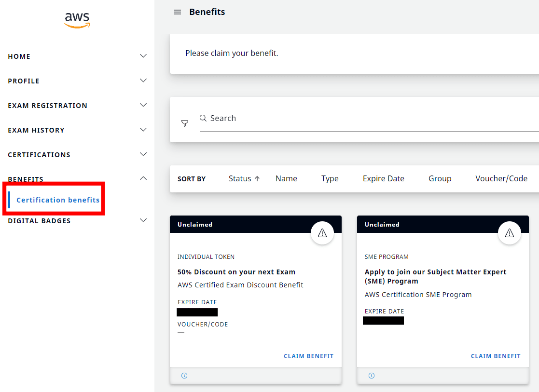539x392 pixels.
Task: Click the AWS logo
Action: tap(77, 20)
